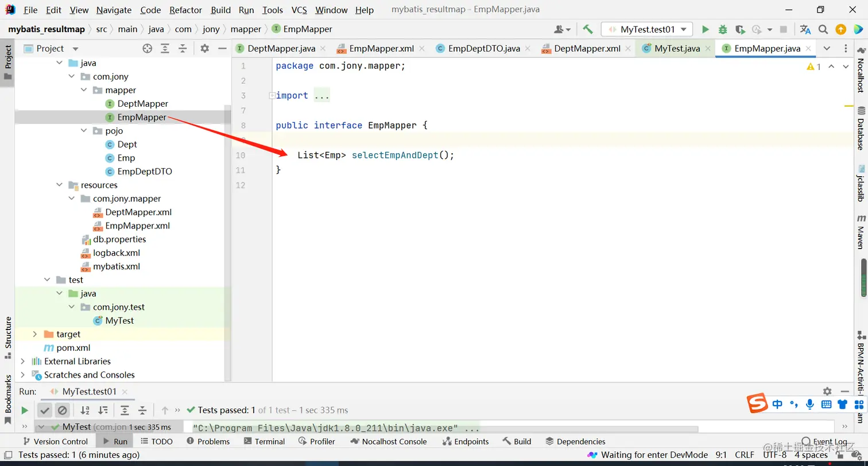Open the VCS menu
Image resolution: width=868 pixels, height=466 pixels.
299,10
